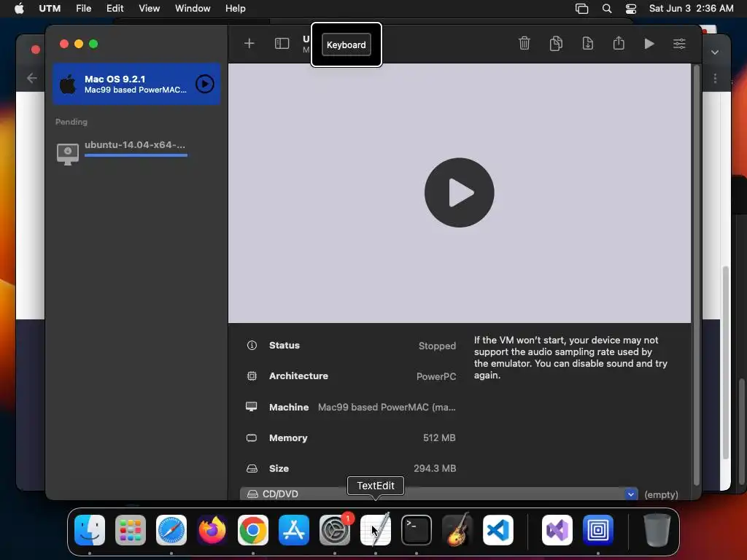Image resolution: width=747 pixels, height=560 pixels.
Task: Open Terminal from the Dock
Action: tap(417, 530)
